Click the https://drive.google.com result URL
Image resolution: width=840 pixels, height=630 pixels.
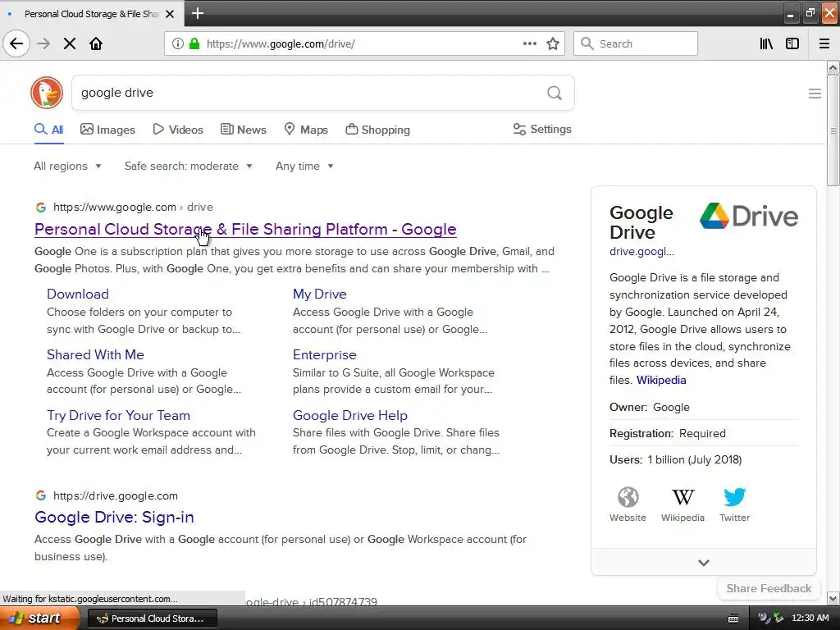coord(115,495)
